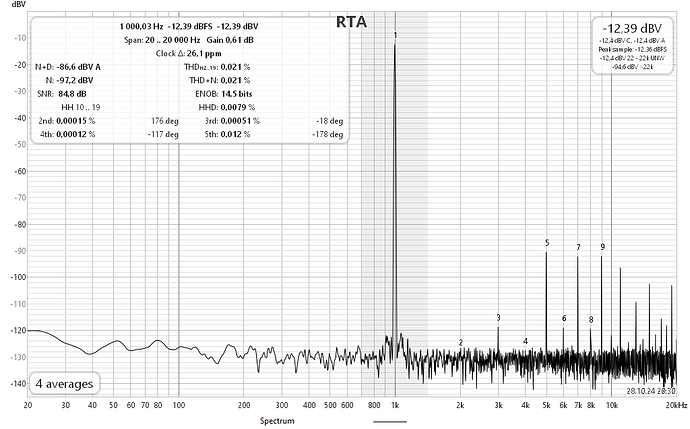Click harmonic marker 4 near 4 kHz
This screenshot has width=690, height=429.
[x=525, y=341]
